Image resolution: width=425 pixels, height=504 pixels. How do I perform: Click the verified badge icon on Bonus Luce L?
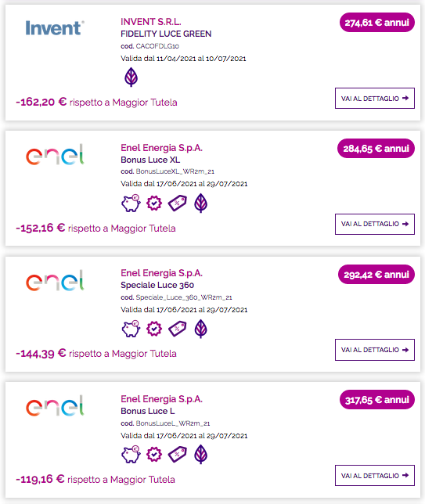[x=154, y=455]
